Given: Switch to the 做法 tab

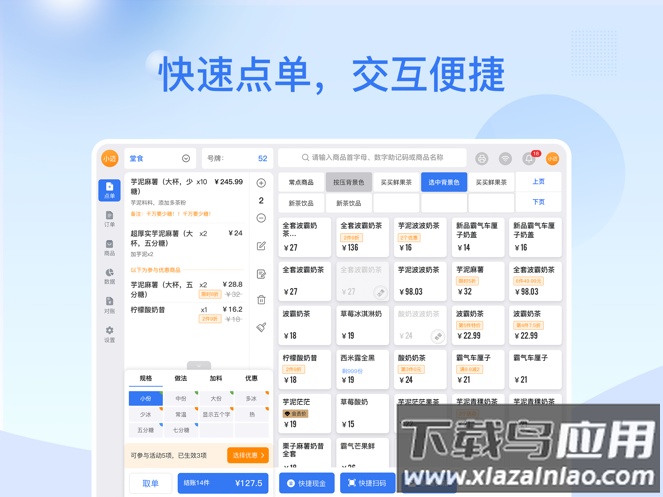Looking at the screenshot, I should pos(181,378).
